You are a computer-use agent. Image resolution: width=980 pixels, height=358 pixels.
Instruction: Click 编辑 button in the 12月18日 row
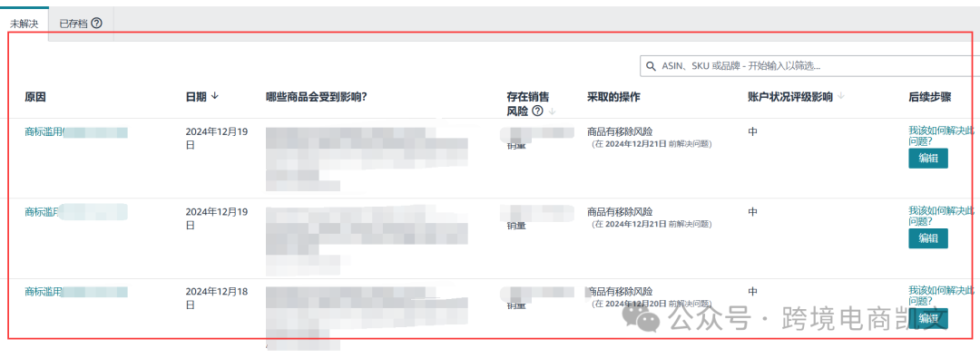pos(928,319)
